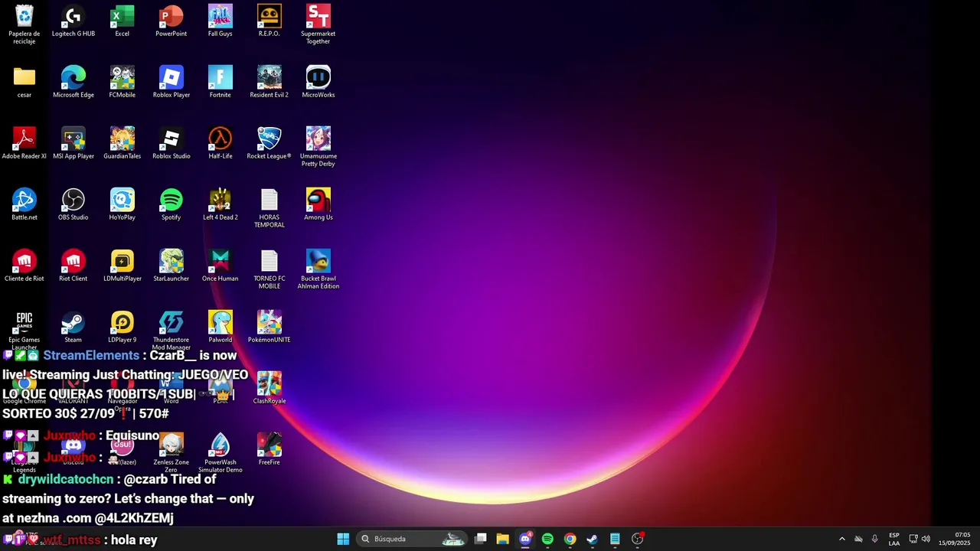Viewport: 980px width, 551px height.
Task: Select the Supermarket Together icon
Action: tap(318, 24)
